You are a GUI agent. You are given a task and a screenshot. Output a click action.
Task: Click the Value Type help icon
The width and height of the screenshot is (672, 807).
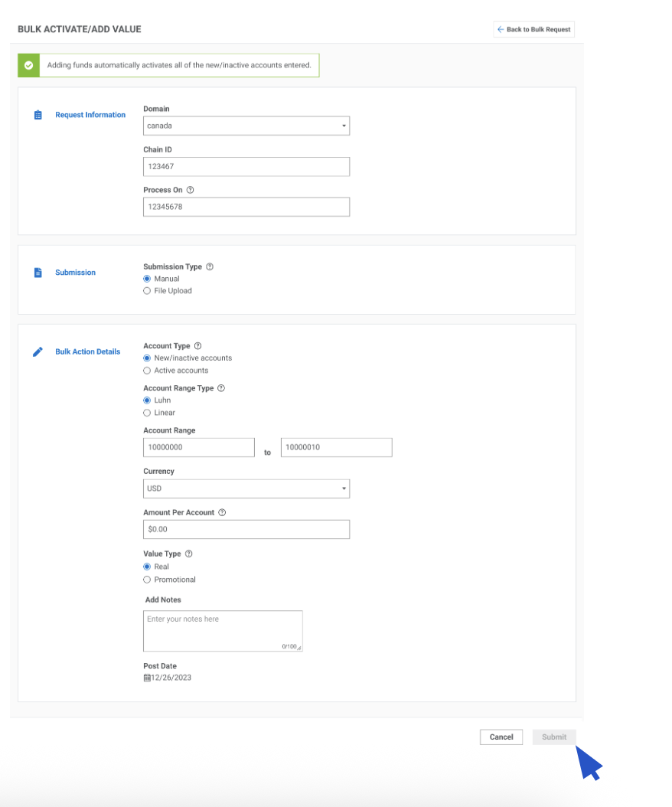(x=189, y=554)
